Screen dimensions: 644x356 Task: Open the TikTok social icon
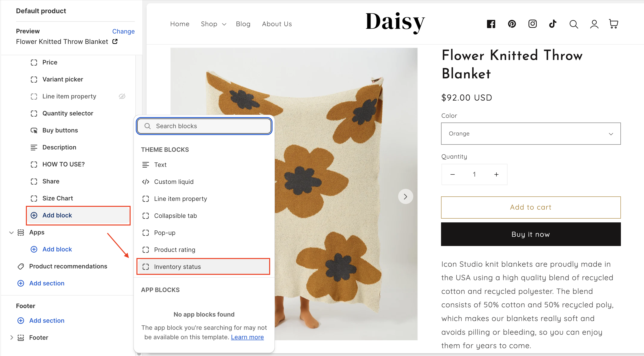coord(553,24)
